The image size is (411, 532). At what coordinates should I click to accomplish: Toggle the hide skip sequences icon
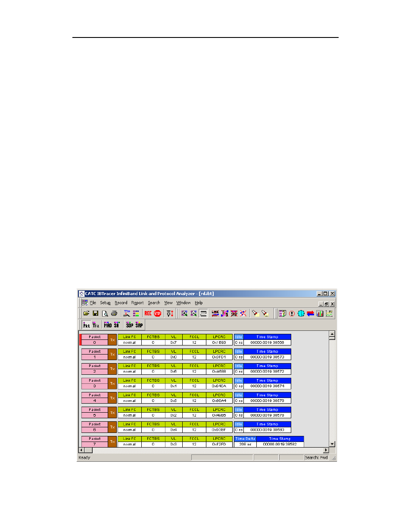[225, 314]
